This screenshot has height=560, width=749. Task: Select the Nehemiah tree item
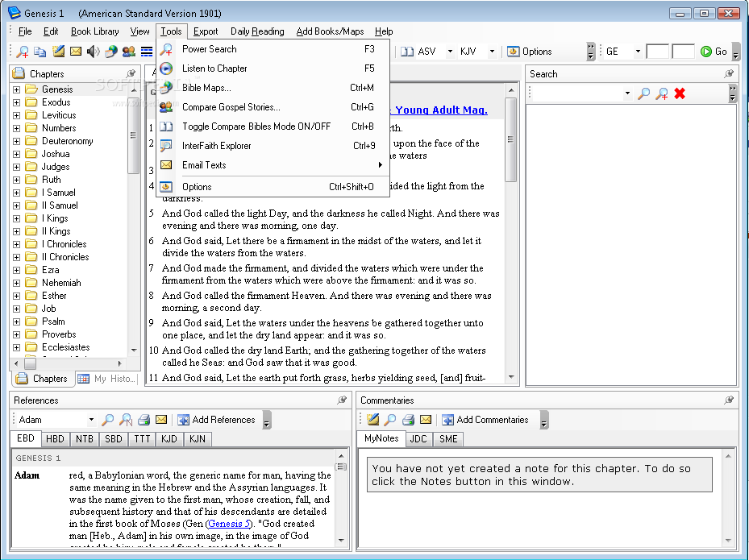coord(61,283)
